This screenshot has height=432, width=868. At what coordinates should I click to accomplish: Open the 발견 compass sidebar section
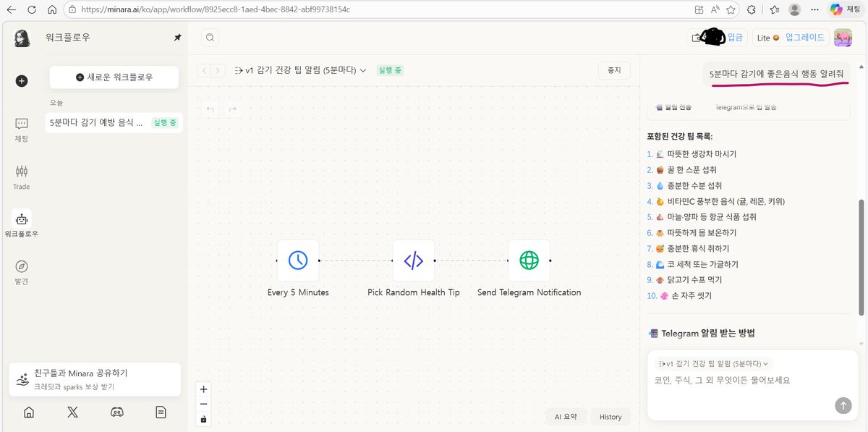click(x=22, y=272)
